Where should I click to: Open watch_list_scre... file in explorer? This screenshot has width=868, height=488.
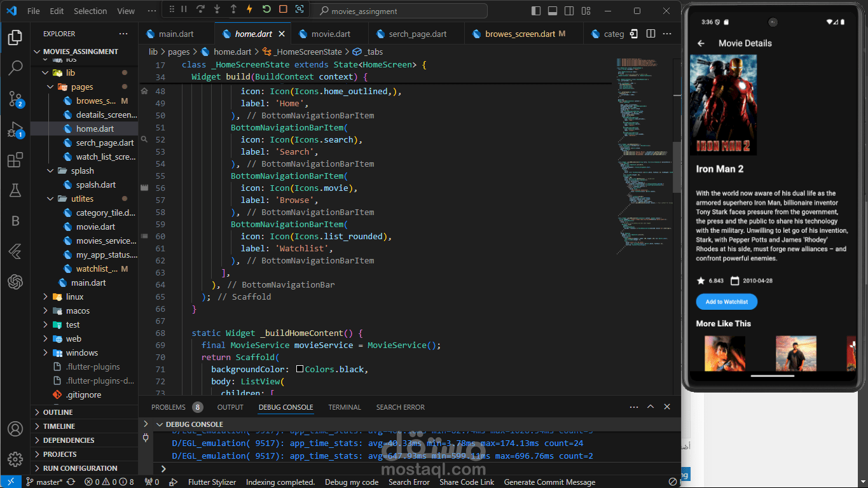click(106, 157)
